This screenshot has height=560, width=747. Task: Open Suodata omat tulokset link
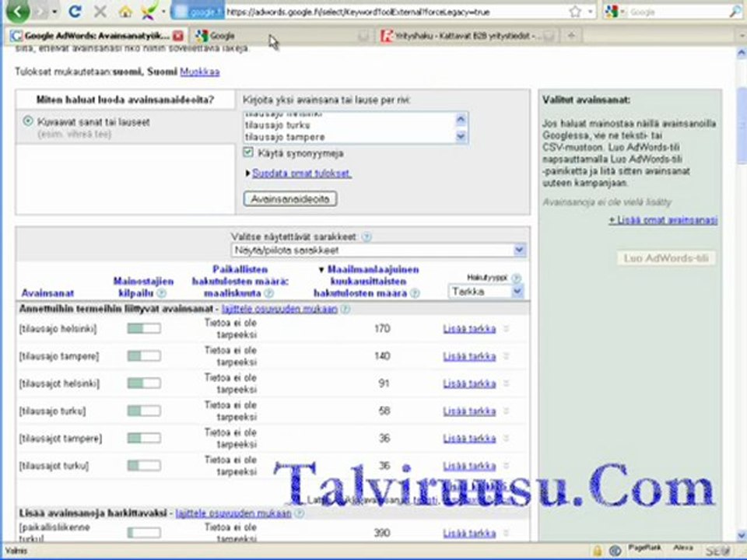click(302, 173)
